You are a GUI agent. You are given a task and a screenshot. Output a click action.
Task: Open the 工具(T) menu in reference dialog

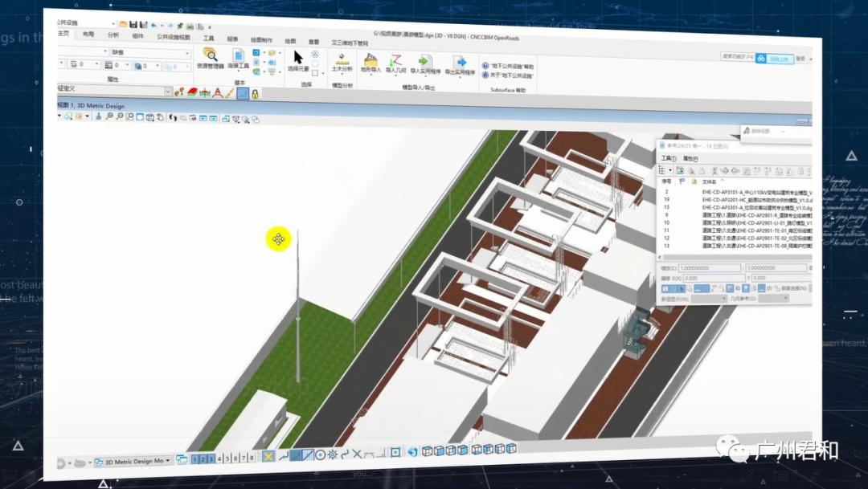(x=669, y=158)
